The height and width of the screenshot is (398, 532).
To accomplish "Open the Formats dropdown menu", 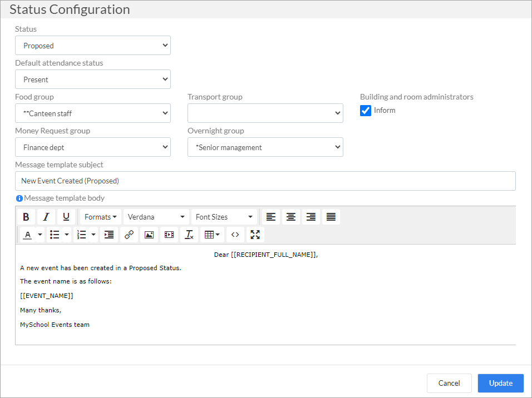I will (100, 217).
